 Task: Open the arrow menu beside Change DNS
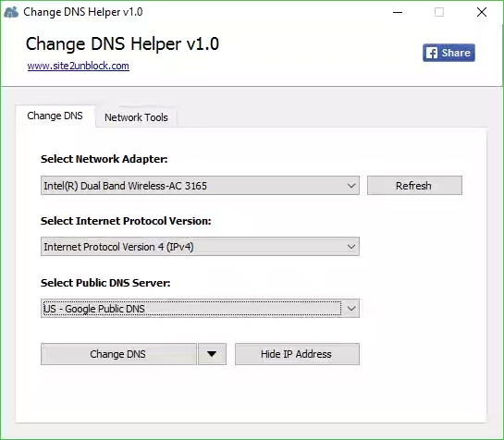212,354
